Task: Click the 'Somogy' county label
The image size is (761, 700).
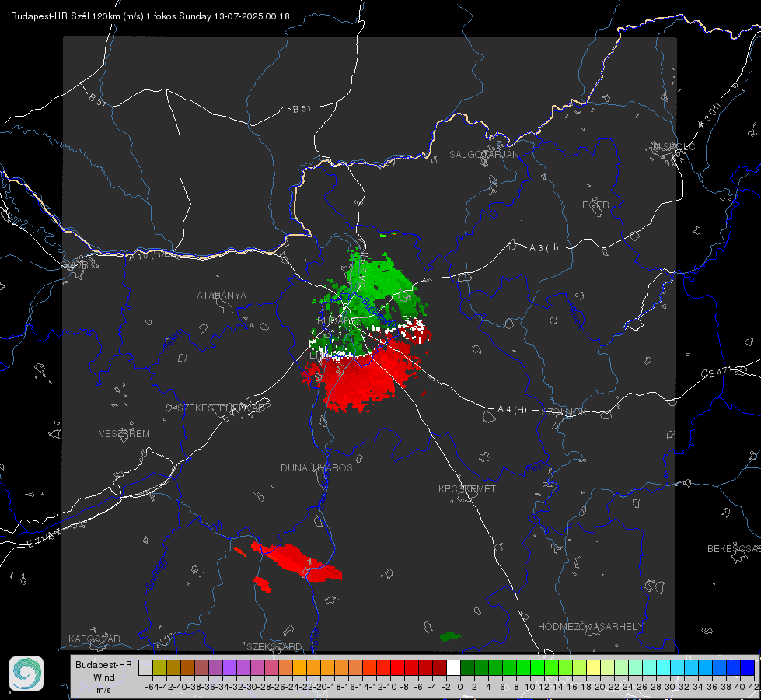Action: click(155, 574)
